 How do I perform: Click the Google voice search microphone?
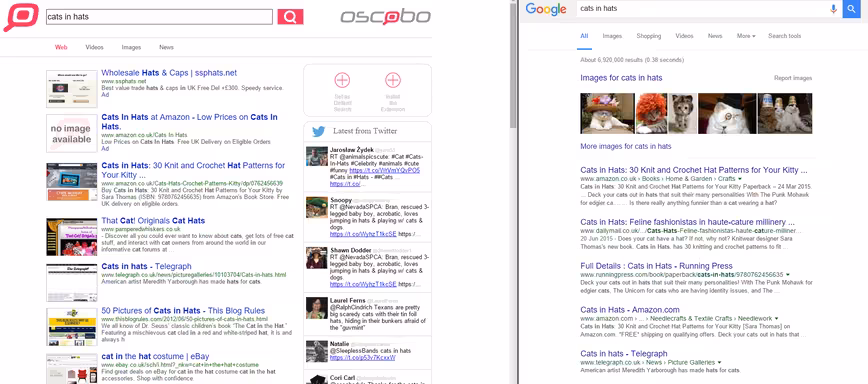pos(833,9)
